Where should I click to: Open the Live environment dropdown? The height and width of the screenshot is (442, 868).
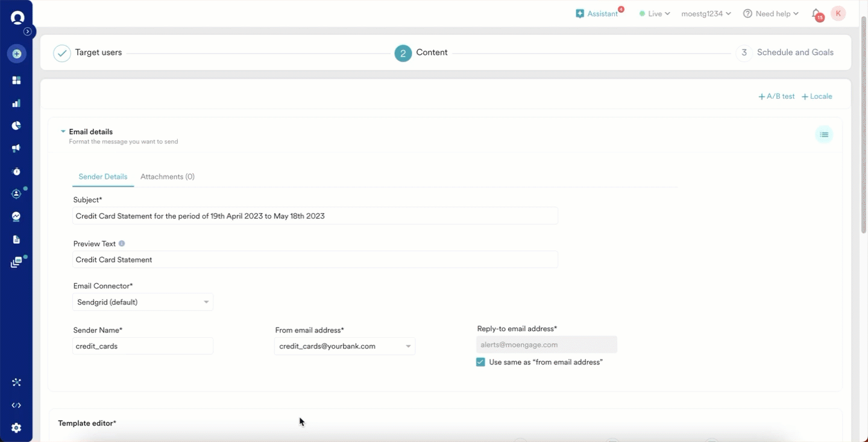point(655,14)
